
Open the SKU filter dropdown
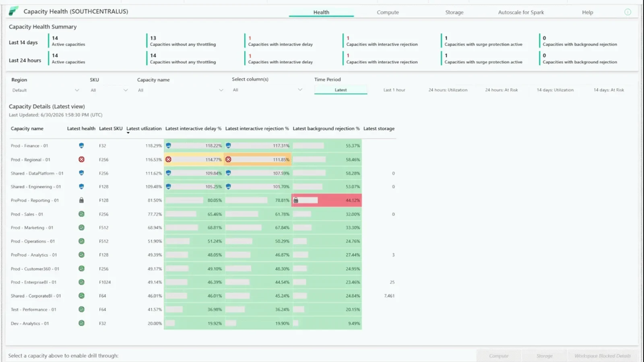pyautogui.click(x=109, y=90)
